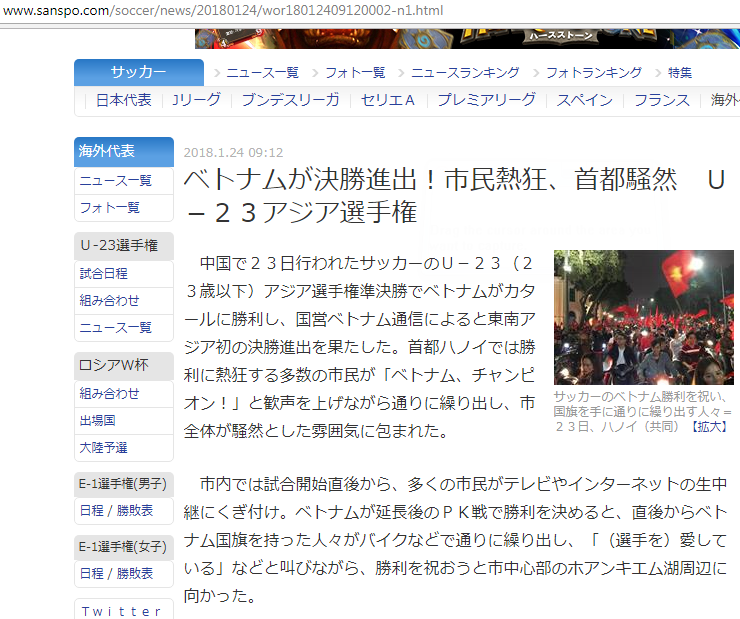This screenshot has width=740, height=619.
Task: Open U-23選手権 sidebar header
Action: pos(124,246)
